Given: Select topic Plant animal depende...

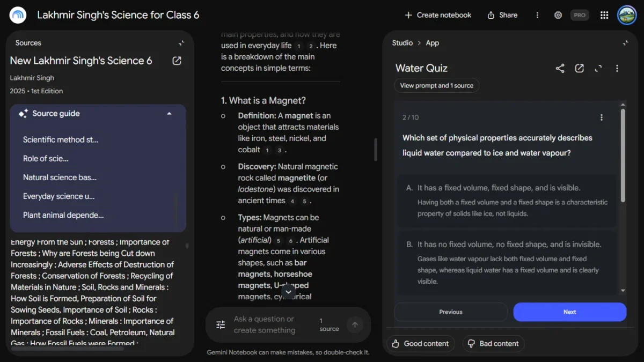Looking at the screenshot, I should 63,215.
